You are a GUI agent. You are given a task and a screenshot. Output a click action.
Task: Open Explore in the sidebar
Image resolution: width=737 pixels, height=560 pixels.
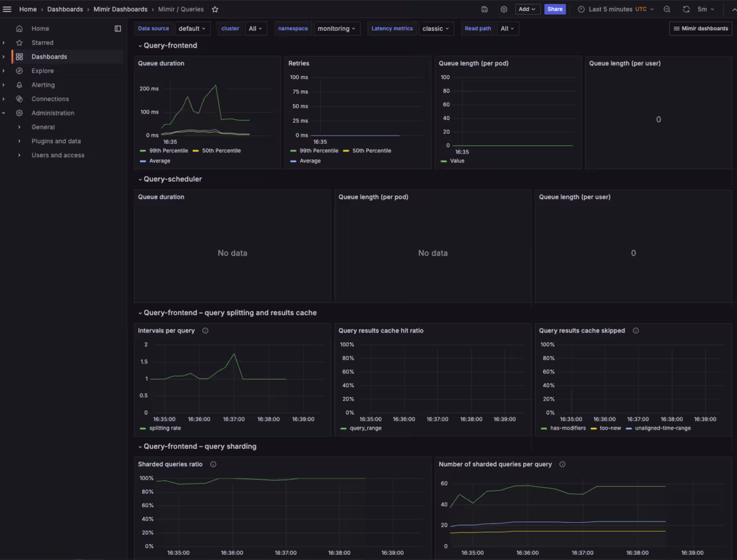coord(42,71)
